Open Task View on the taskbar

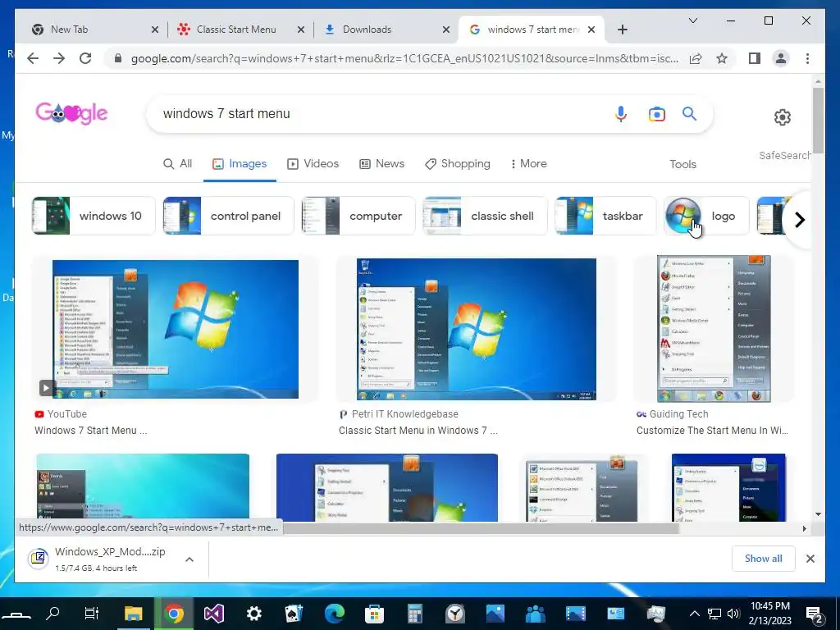(x=92, y=614)
